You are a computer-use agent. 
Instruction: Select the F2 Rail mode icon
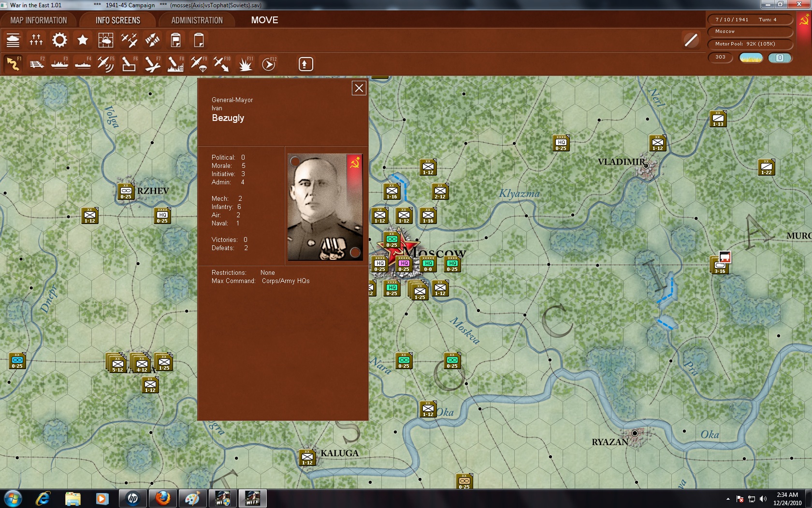click(x=36, y=64)
